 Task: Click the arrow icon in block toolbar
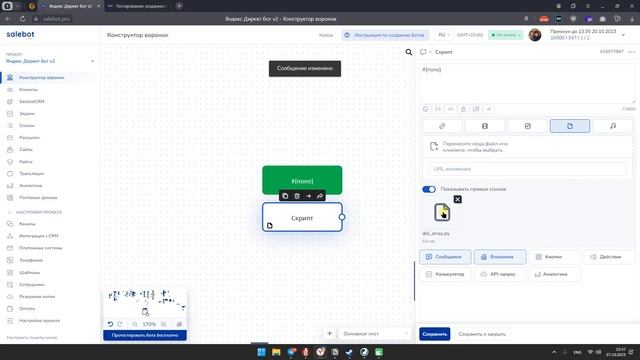pos(309,196)
